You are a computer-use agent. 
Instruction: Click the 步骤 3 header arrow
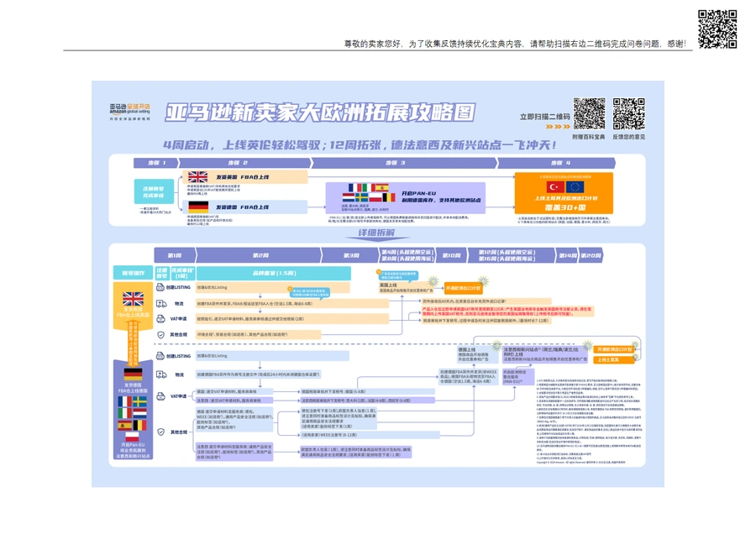404,163
